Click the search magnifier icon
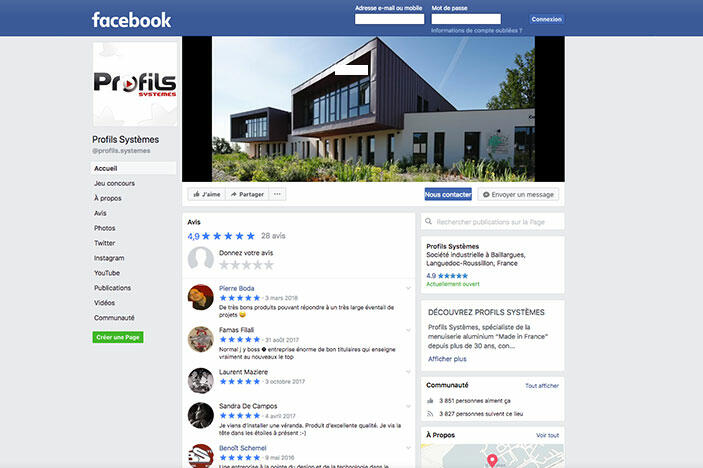 (x=429, y=221)
